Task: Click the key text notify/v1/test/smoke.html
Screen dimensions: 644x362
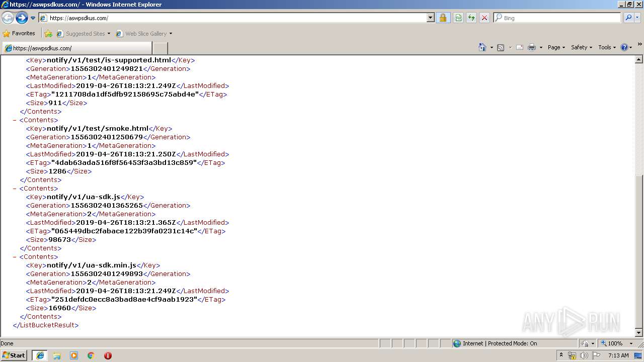Action: point(98,128)
